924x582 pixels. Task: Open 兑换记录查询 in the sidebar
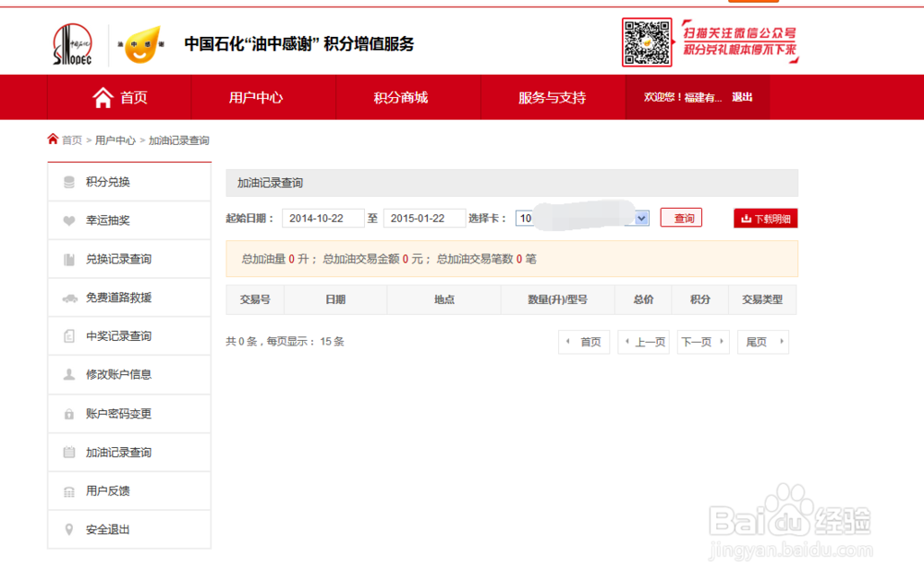[129, 260]
